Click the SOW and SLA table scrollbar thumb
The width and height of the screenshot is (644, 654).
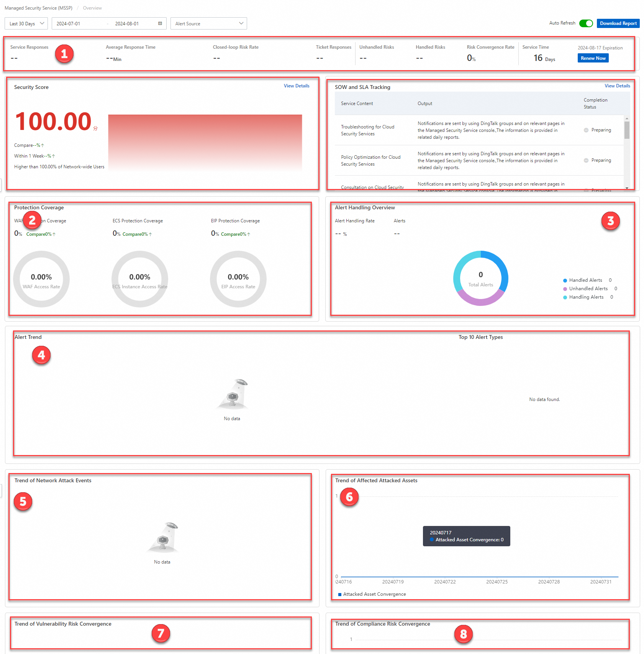point(627,130)
